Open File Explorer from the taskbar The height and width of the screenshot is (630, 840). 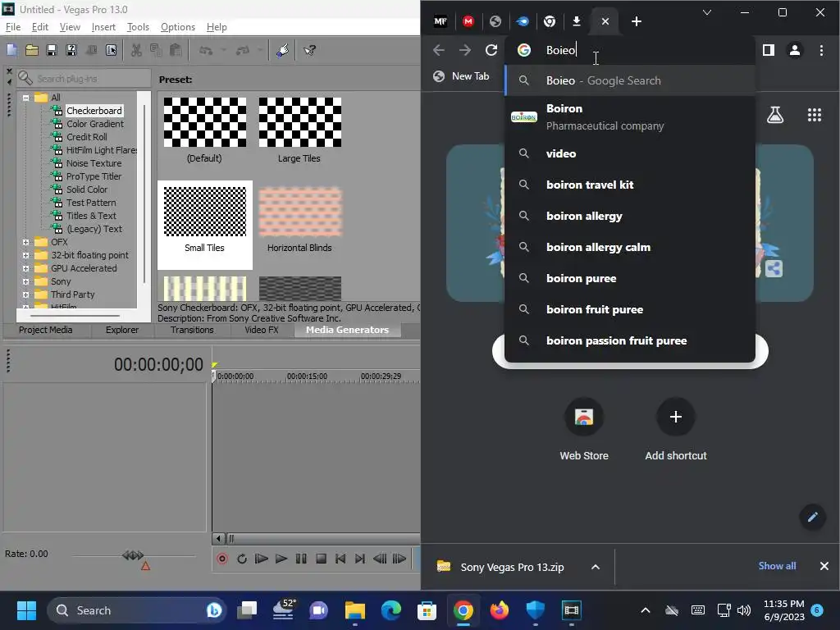click(354, 610)
